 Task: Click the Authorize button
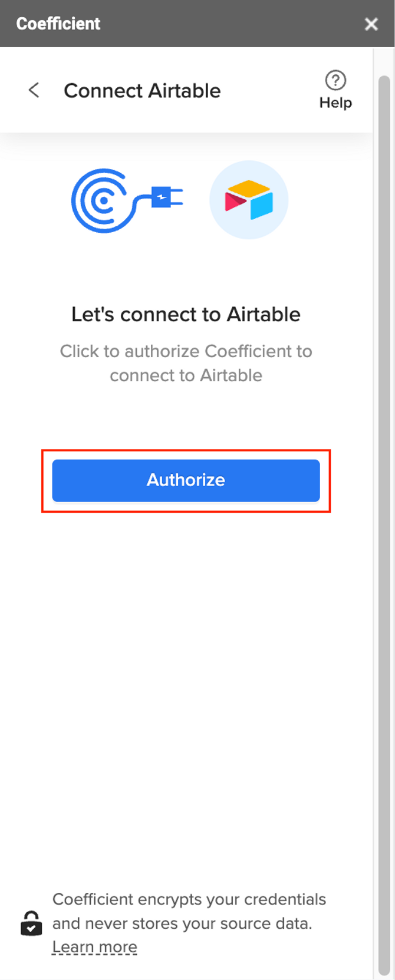(186, 480)
